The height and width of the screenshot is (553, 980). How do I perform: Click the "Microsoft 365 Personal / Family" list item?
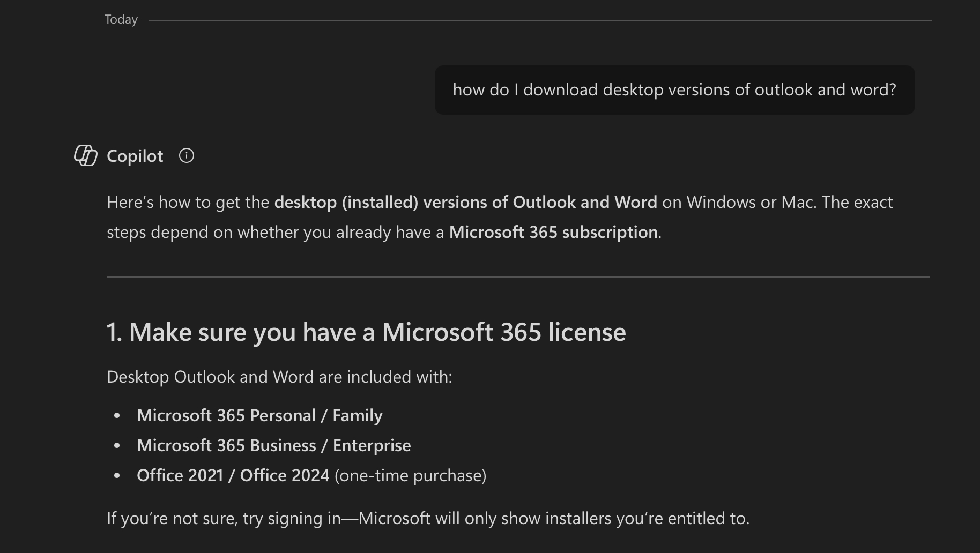coord(259,415)
